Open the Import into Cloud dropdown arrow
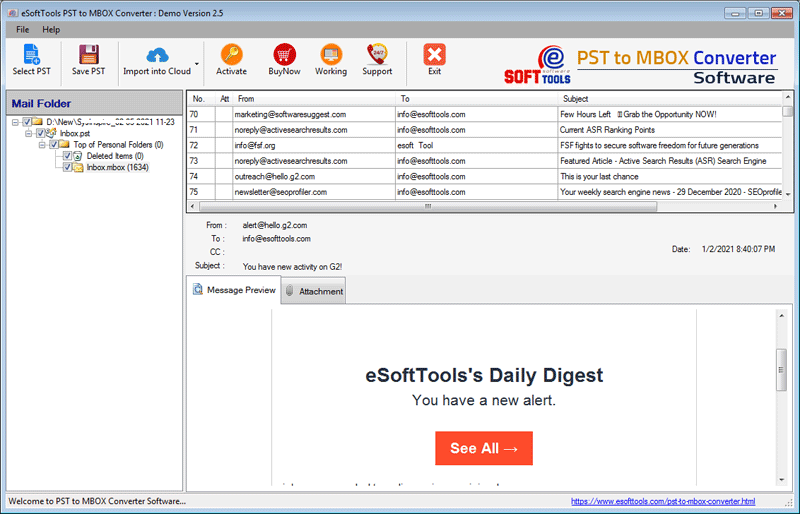This screenshot has height=514, width=800. click(197, 64)
